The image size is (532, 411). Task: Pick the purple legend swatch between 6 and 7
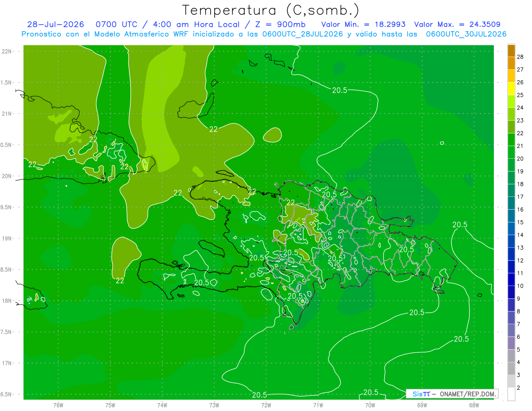(511, 330)
